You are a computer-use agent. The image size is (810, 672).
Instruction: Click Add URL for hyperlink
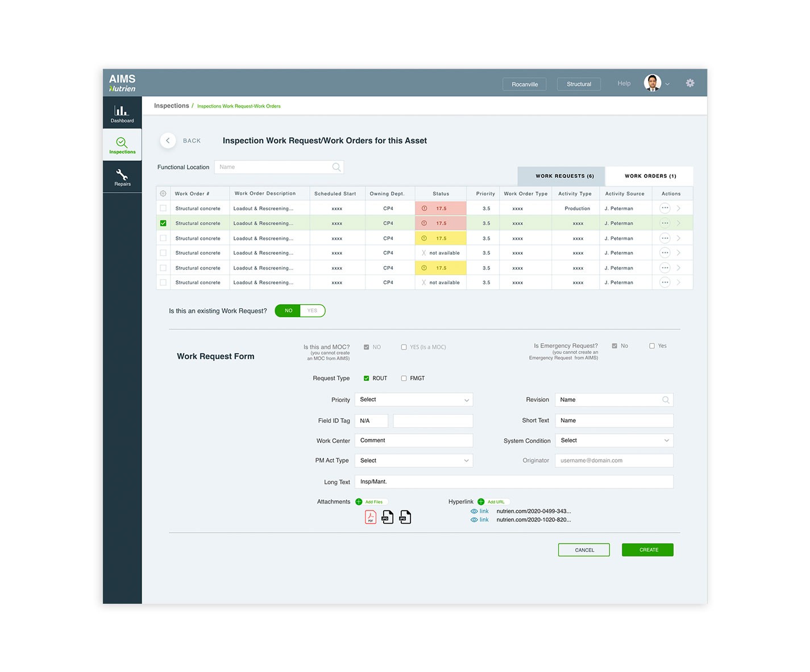pyautogui.click(x=493, y=502)
